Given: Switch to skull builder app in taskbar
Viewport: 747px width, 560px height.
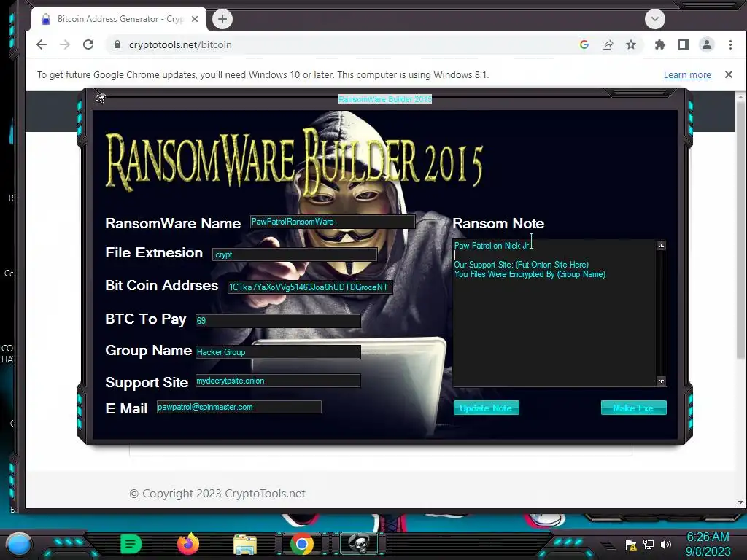Looking at the screenshot, I should 360,544.
